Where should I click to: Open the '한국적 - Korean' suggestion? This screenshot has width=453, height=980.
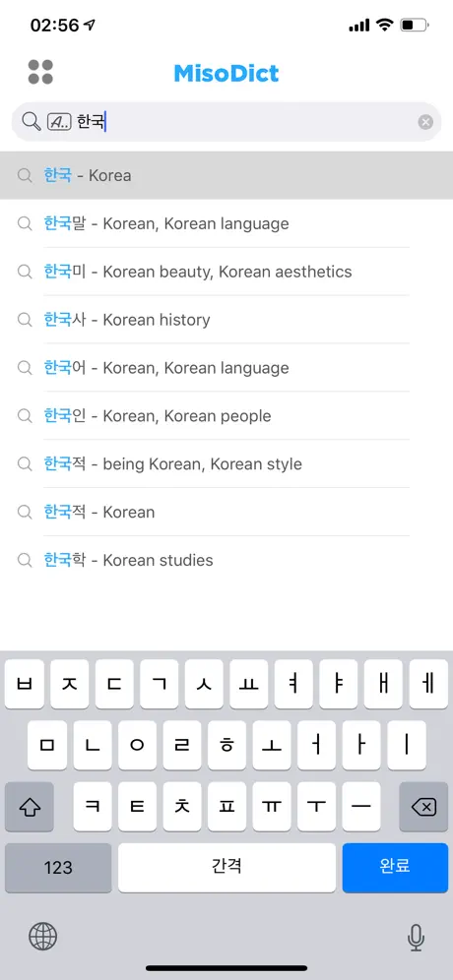click(226, 513)
